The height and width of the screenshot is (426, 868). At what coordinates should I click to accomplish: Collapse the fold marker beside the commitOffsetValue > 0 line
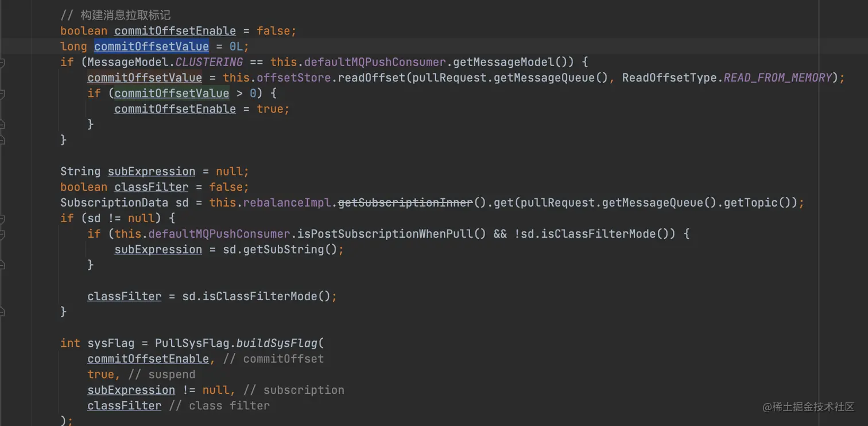click(x=2, y=93)
